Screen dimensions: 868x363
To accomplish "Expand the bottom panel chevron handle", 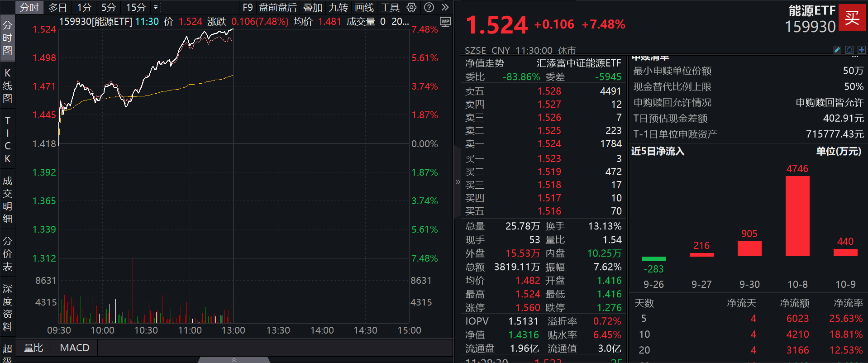I will tap(234, 360).
